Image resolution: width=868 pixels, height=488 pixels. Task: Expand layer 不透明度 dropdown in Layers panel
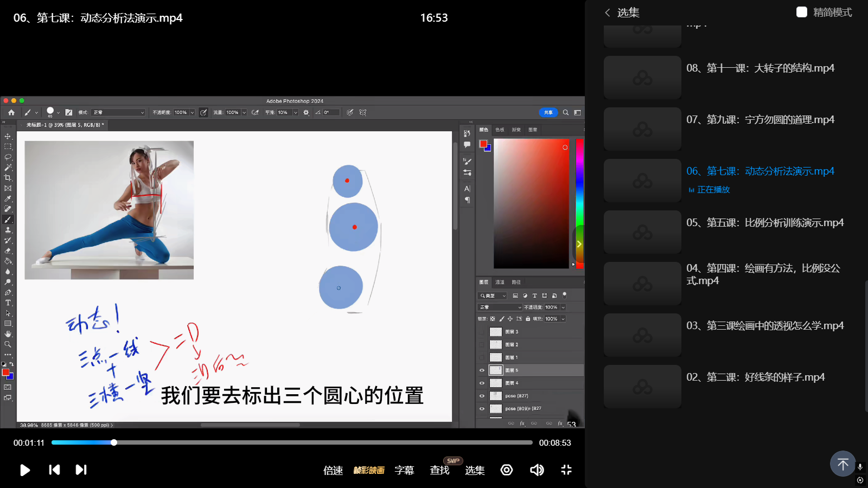coord(563,307)
